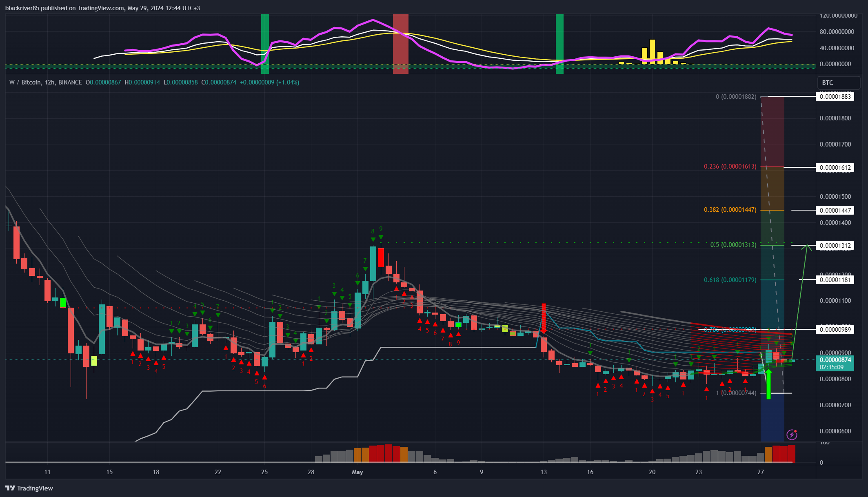This screenshot has height=497, width=868.
Task: Click the 0.00001612 price label
Action: (835, 167)
